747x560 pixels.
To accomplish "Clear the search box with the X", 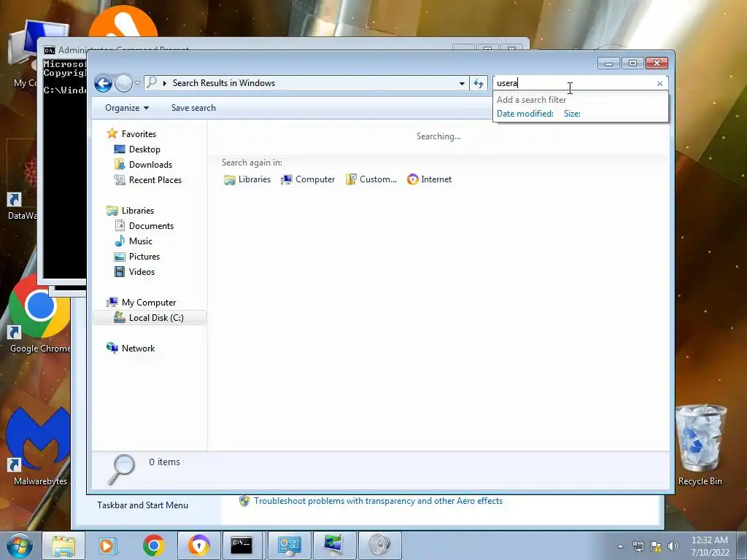I will [659, 83].
